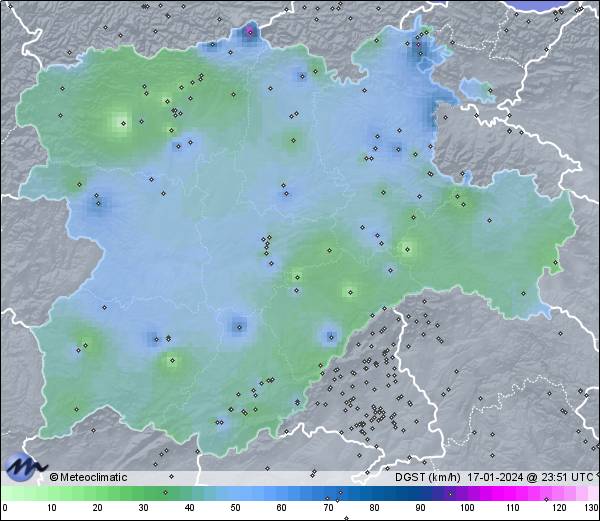Click the Meteoclimatic wave logo

coord(25,467)
